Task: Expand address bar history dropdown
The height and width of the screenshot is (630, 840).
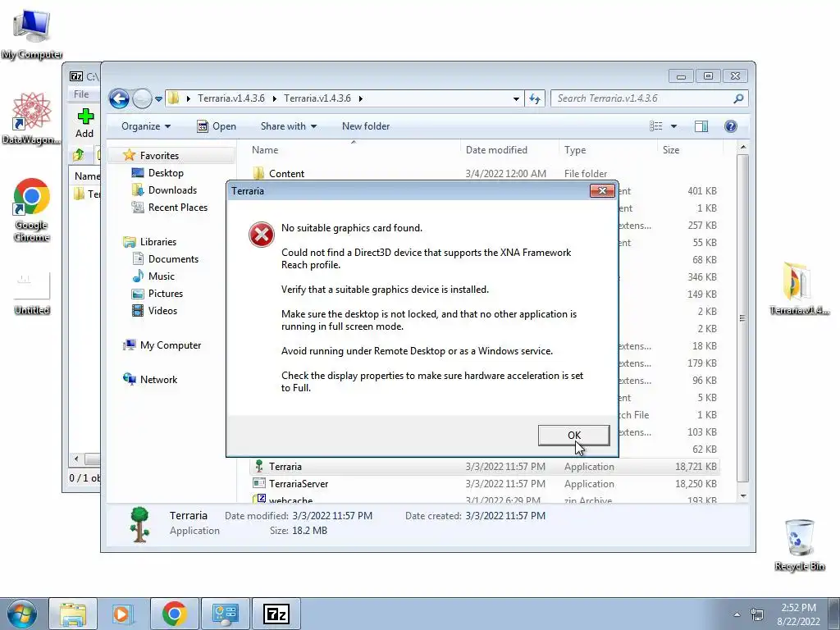Action: pos(516,98)
